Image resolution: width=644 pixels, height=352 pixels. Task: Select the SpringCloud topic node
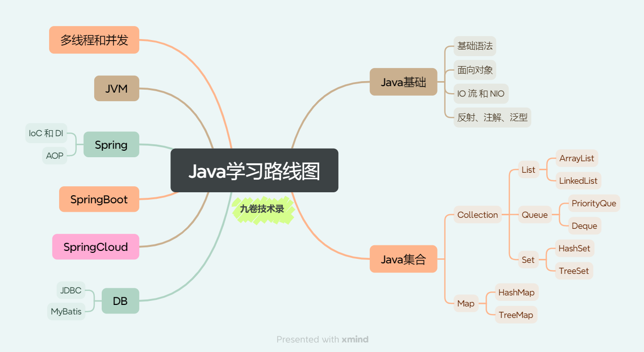click(x=96, y=247)
